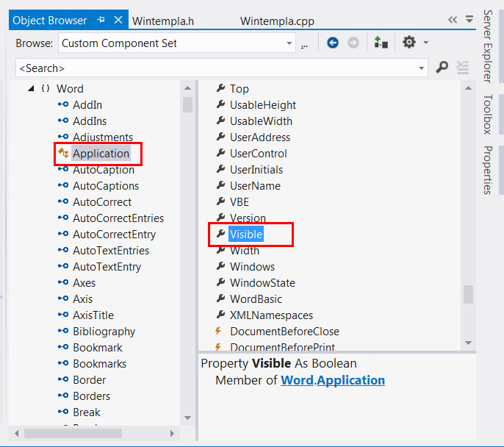Open the Properties side tab

point(488,170)
